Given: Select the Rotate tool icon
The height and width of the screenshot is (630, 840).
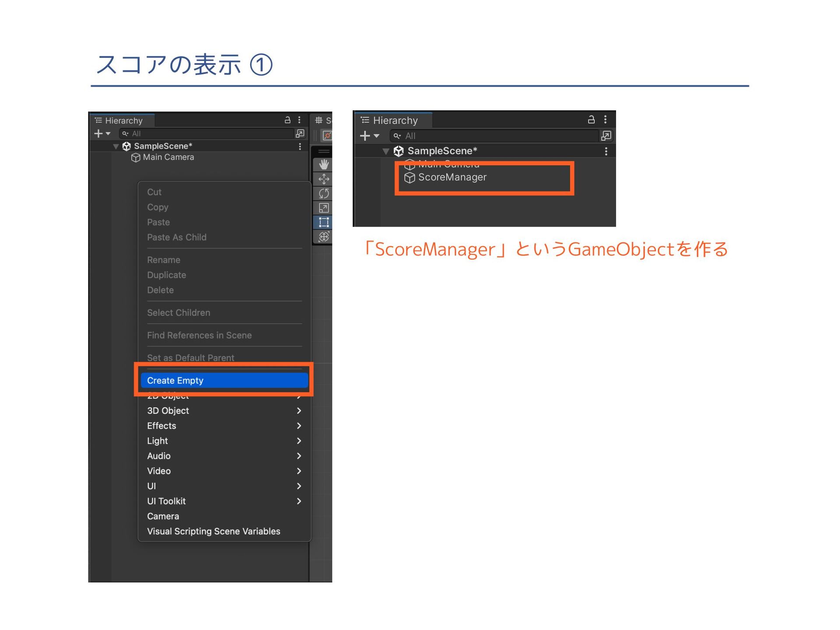Looking at the screenshot, I should (324, 193).
